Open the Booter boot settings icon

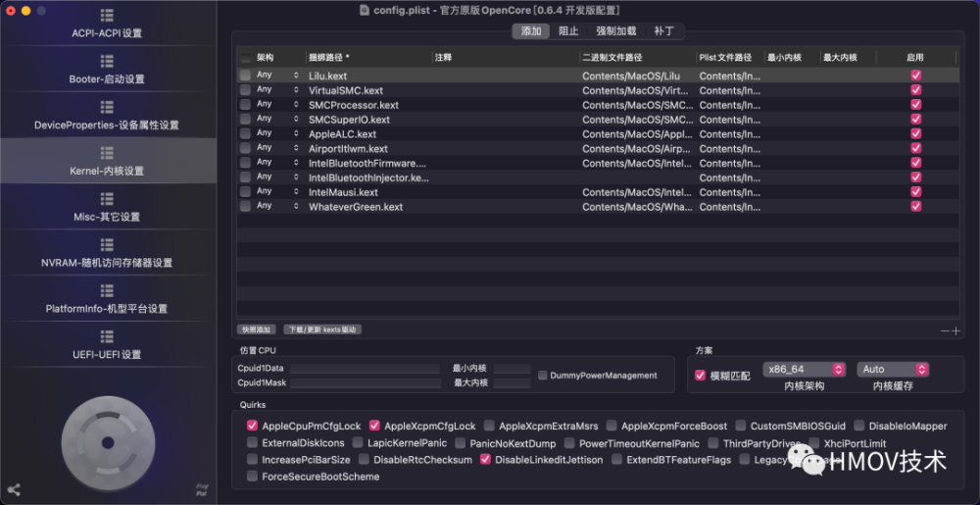pos(107,61)
